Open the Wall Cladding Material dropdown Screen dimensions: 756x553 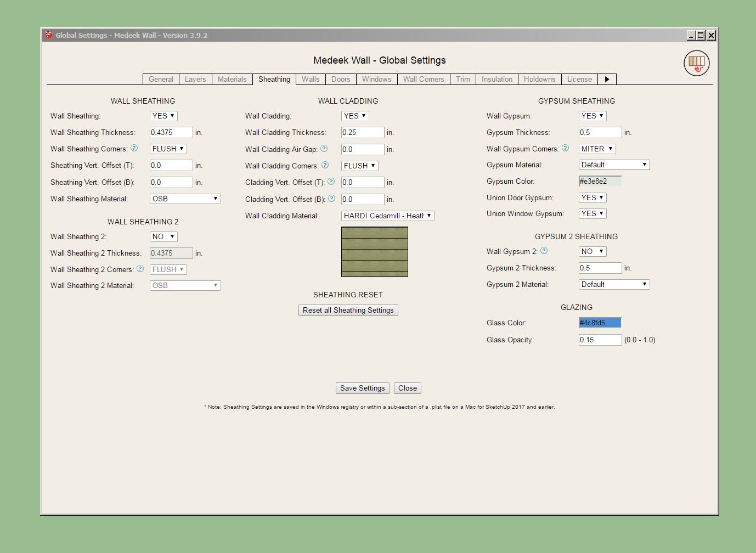387,216
